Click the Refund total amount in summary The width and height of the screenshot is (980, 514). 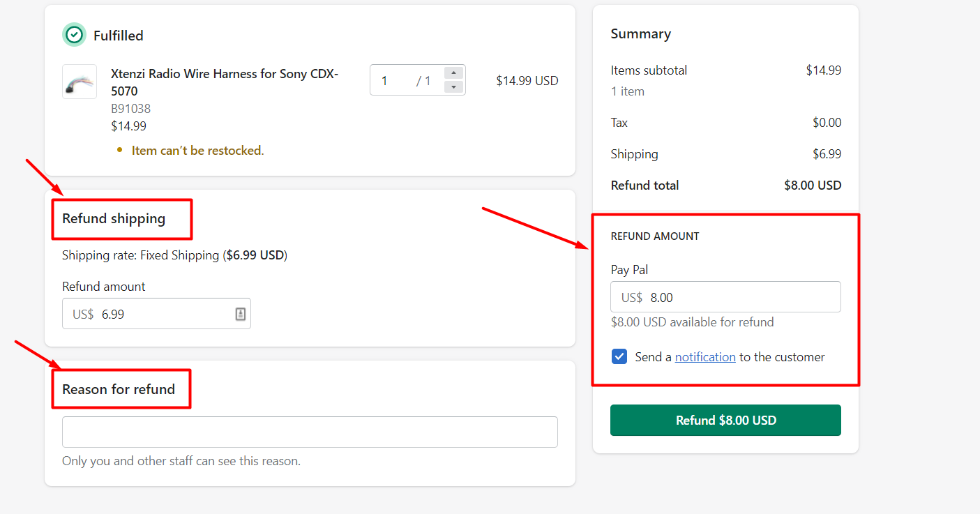(813, 186)
